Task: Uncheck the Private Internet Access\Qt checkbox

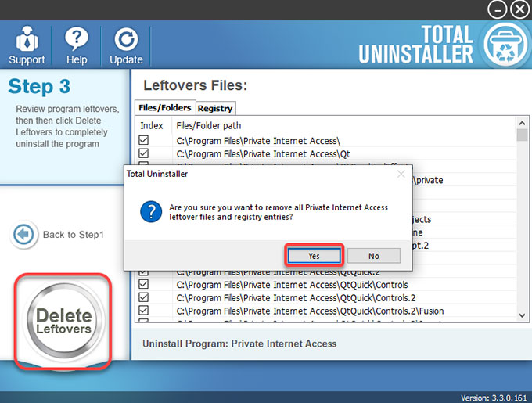Action: tap(143, 153)
